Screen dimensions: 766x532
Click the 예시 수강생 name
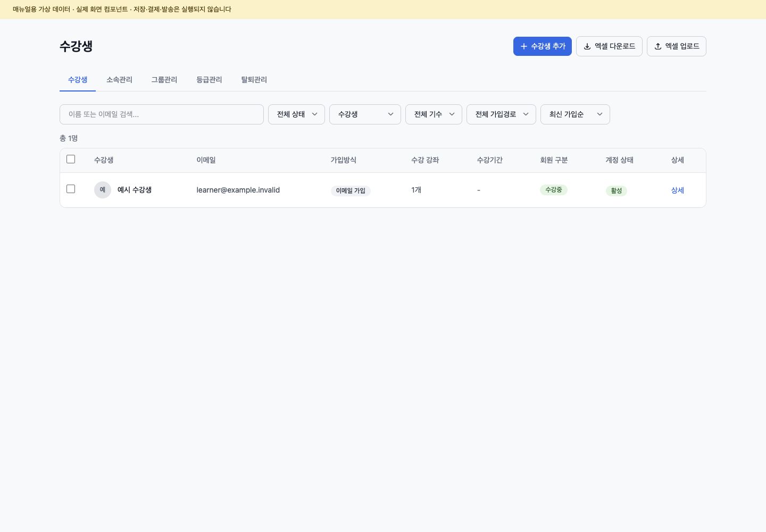(x=135, y=190)
